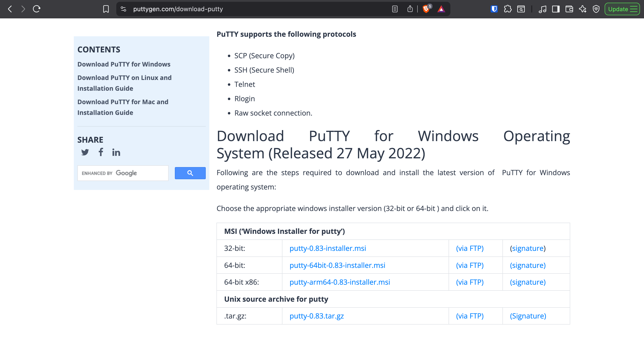Toggle reader mode icon in address bar
This screenshot has height=340, width=644.
click(x=394, y=9)
